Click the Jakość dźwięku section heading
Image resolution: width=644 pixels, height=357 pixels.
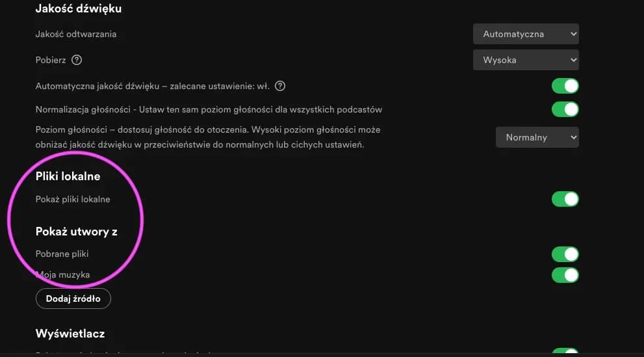tap(78, 8)
